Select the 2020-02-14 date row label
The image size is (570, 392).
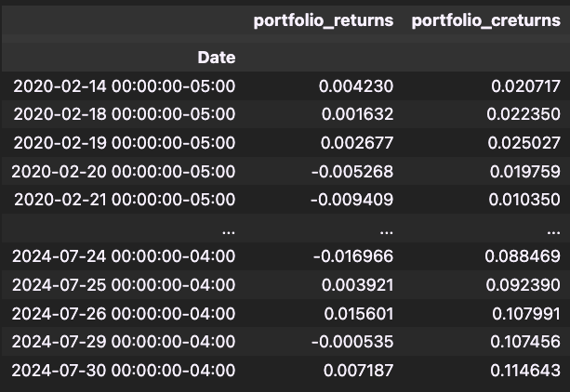click(x=125, y=86)
